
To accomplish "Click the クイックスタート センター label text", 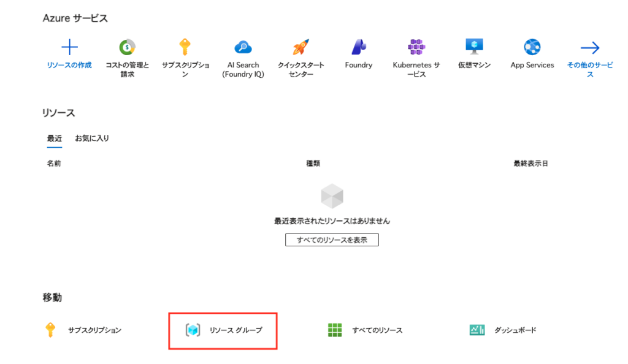I will click(301, 70).
